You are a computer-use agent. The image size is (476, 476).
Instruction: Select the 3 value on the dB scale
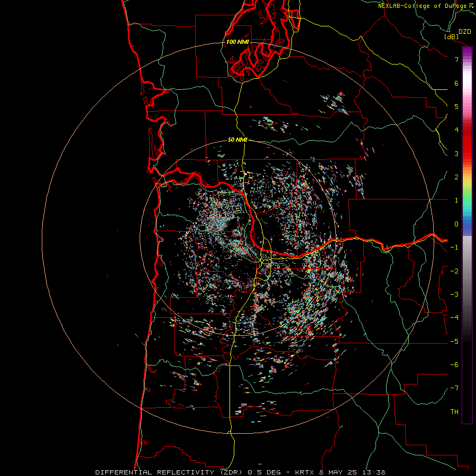point(456,153)
